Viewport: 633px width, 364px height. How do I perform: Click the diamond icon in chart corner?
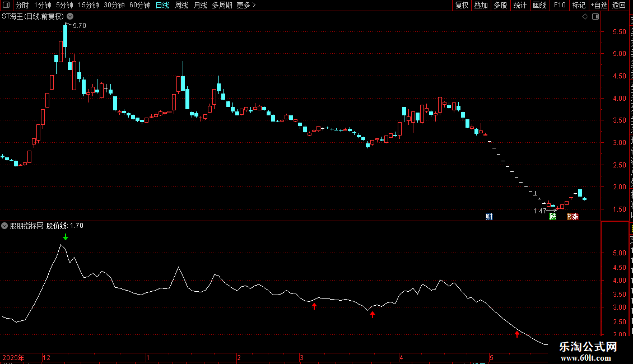point(585,17)
